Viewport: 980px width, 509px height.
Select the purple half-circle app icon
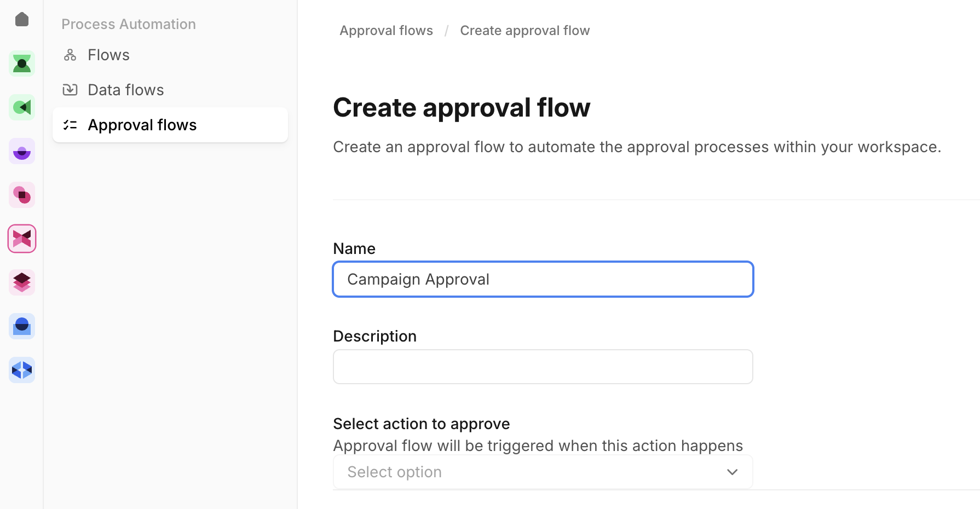22,151
